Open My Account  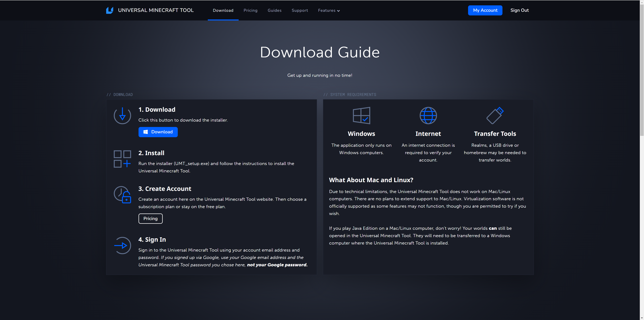[485, 10]
